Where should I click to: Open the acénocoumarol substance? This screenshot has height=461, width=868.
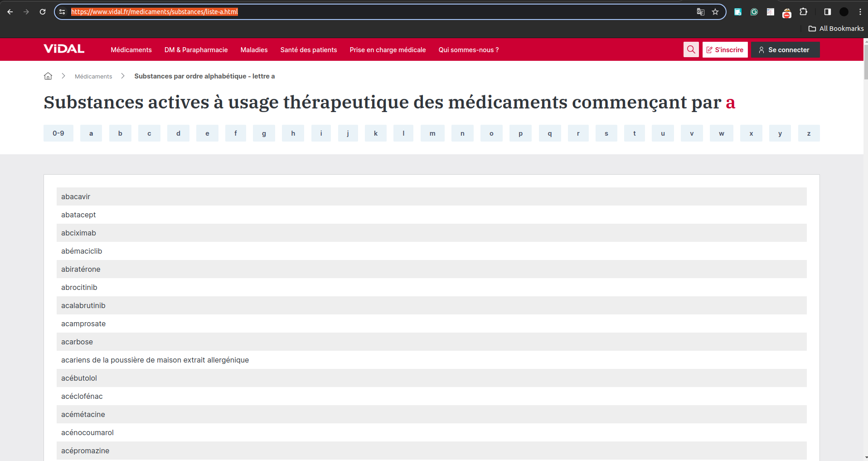click(432, 432)
